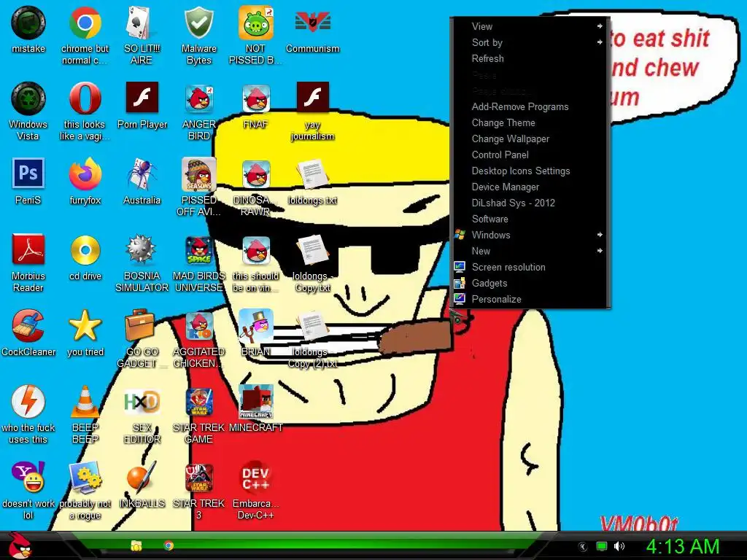Screen dimensions: 747x560
Task: Select the Opera 'this looks like a vagi...' icon
Action: click(x=85, y=98)
